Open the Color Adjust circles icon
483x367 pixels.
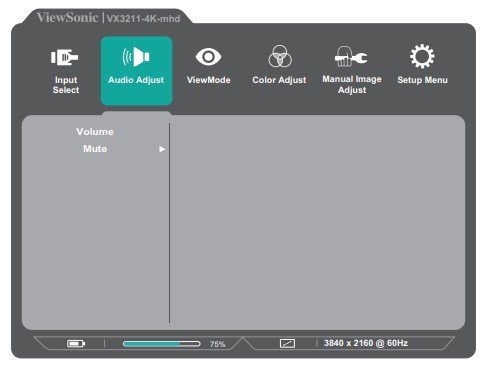point(280,56)
